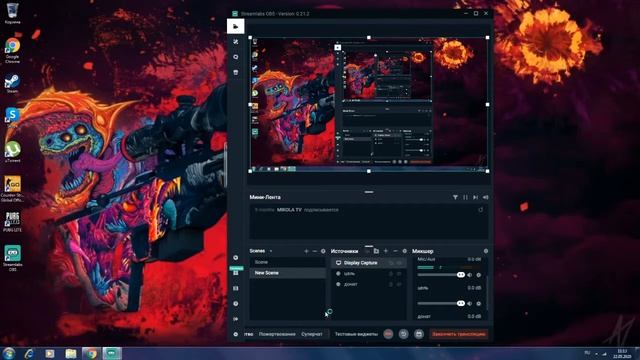Screen dimensions: 640x360
Task: Remove the selected scene with minus icon
Action: 314,251
